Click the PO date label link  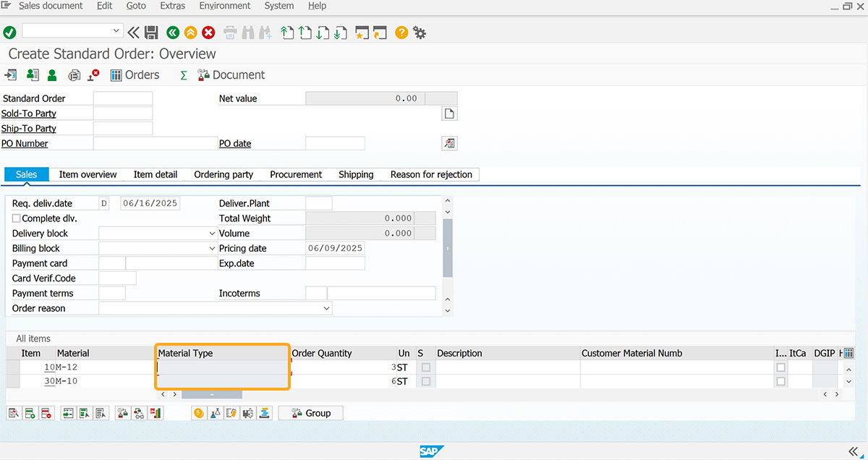click(235, 143)
